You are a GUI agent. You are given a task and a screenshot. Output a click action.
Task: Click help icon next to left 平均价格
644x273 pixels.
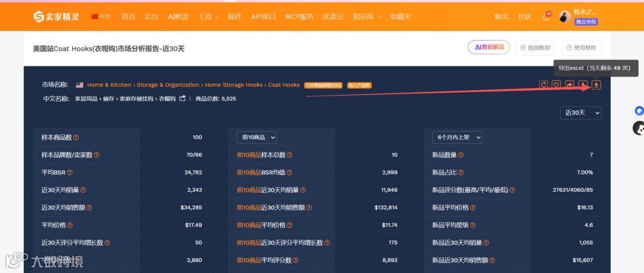click(70, 225)
